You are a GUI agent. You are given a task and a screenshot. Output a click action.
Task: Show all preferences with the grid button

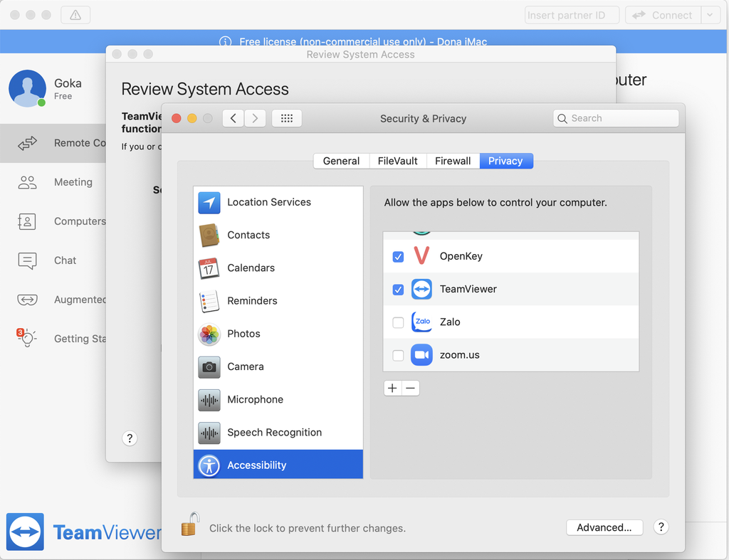287,119
